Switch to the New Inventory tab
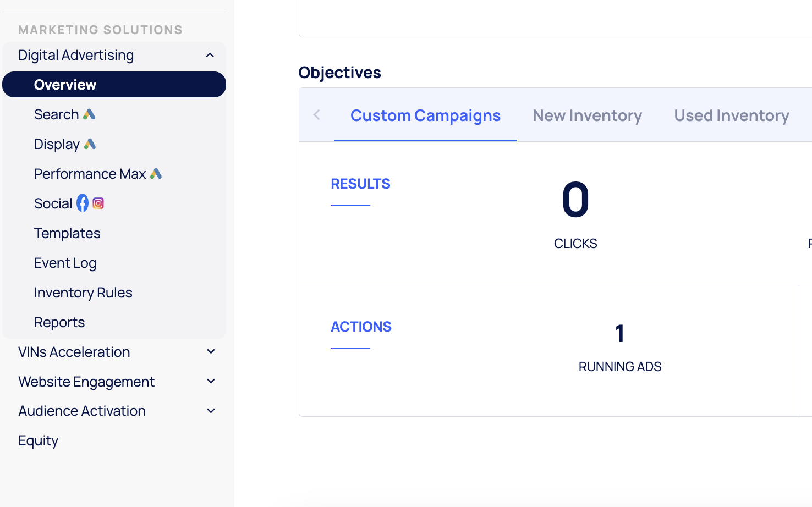The height and width of the screenshot is (507, 812). coord(587,115)
